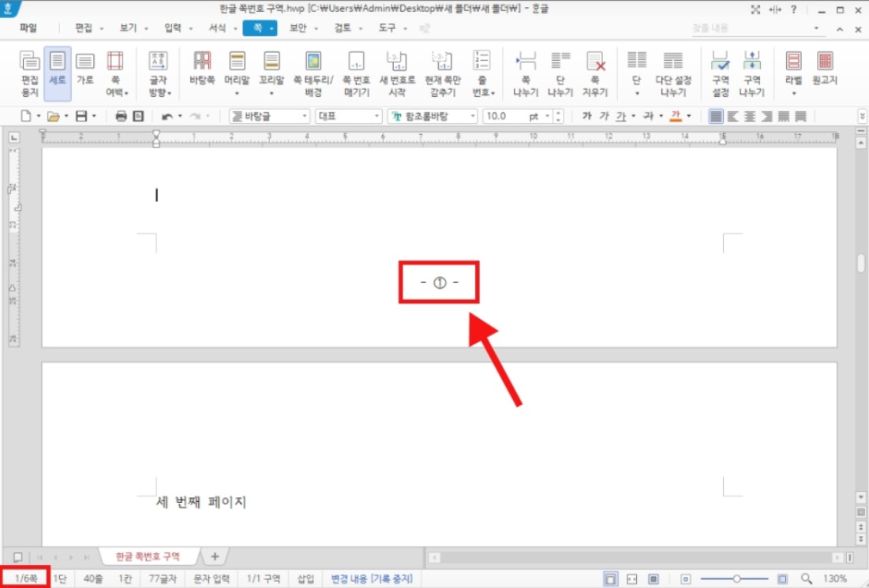Open the 파일 menu

[28, 28]
